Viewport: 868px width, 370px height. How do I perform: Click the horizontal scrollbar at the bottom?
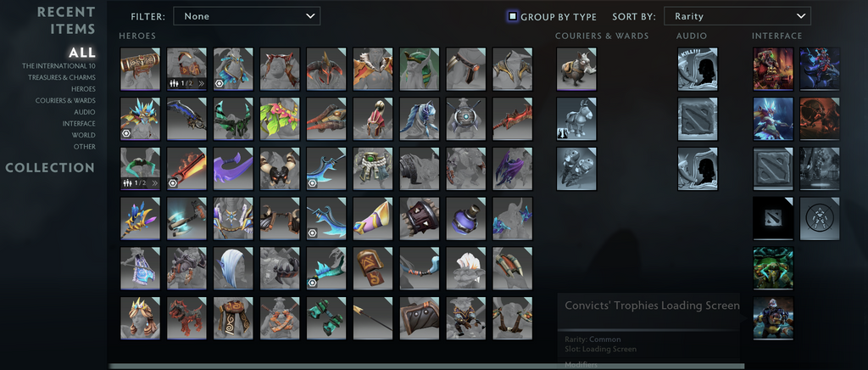(x=426, y=366)
